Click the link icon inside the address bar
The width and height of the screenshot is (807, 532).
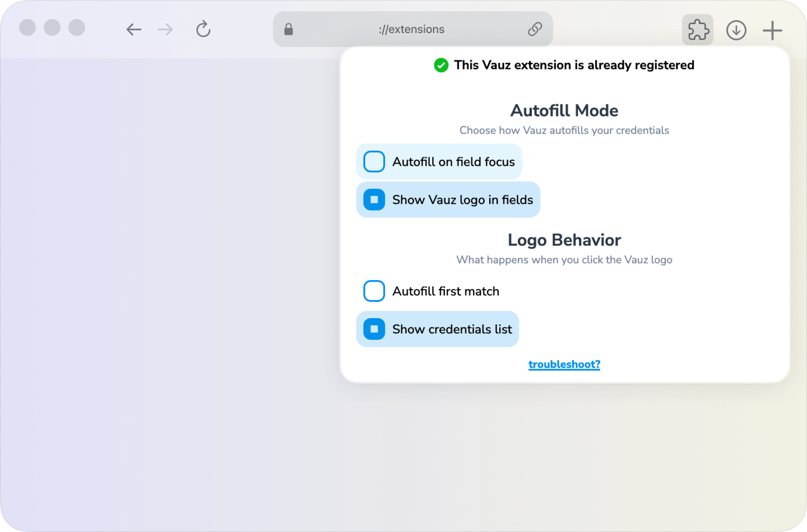click(x=535, y=29)
